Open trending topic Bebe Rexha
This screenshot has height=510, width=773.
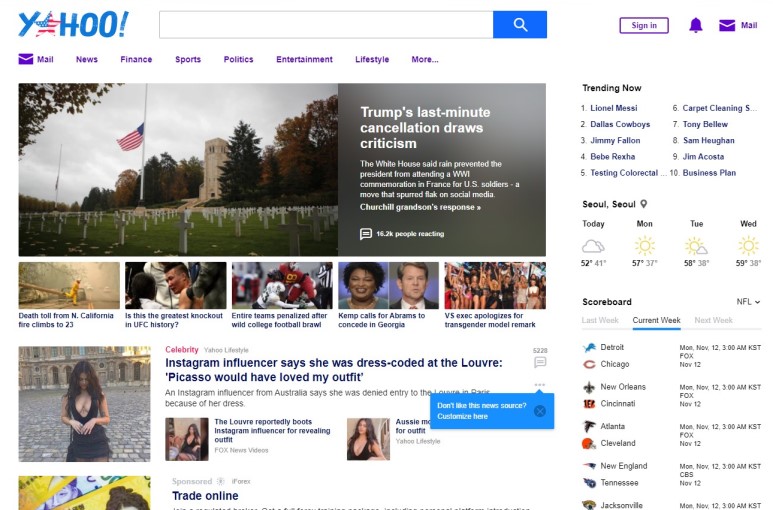(612, 157)
